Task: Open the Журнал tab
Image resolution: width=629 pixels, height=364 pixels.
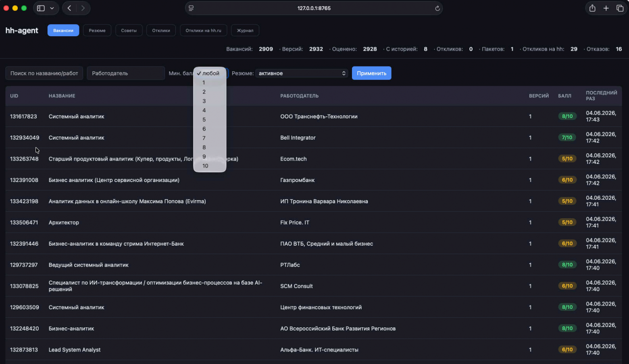Action: (245, 31)
